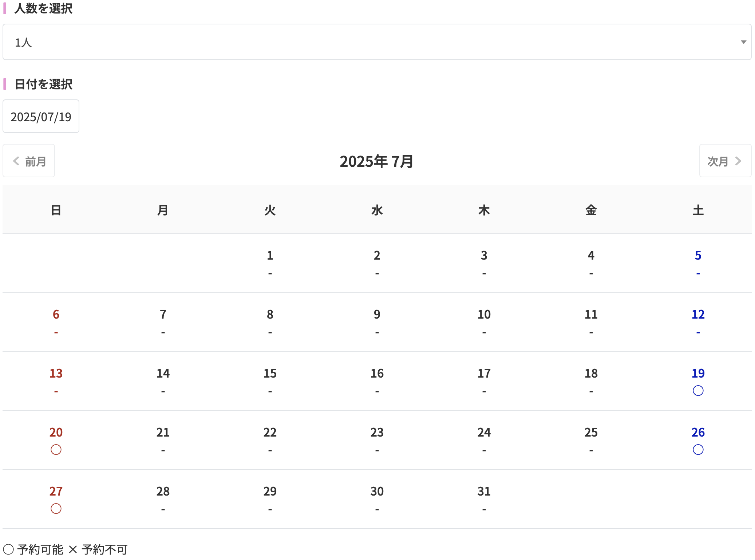Click the red circle icon under July 27
Screen dimensions: 755x560
click(56, 509)
